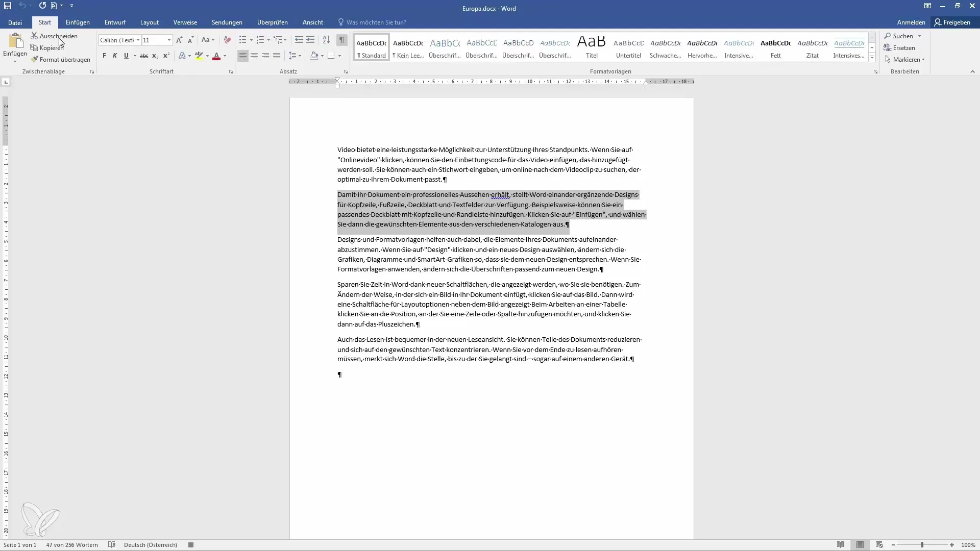
Task: Open Change Case Aa dropdown
Action: (x=208, y=40)
